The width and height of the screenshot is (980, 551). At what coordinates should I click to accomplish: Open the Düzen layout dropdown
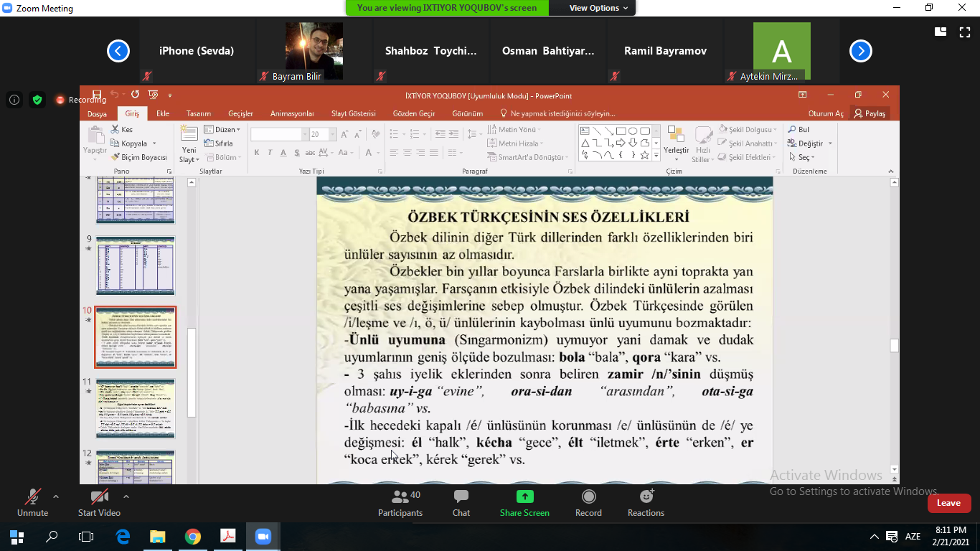pos(222,130)
